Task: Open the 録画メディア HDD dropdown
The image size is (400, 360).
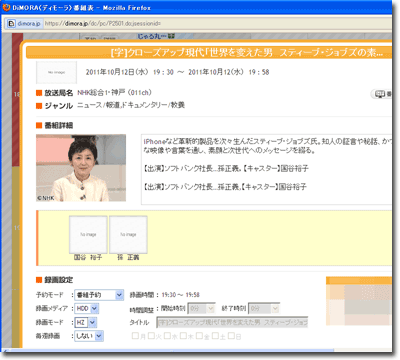Action: coord(87,309)
